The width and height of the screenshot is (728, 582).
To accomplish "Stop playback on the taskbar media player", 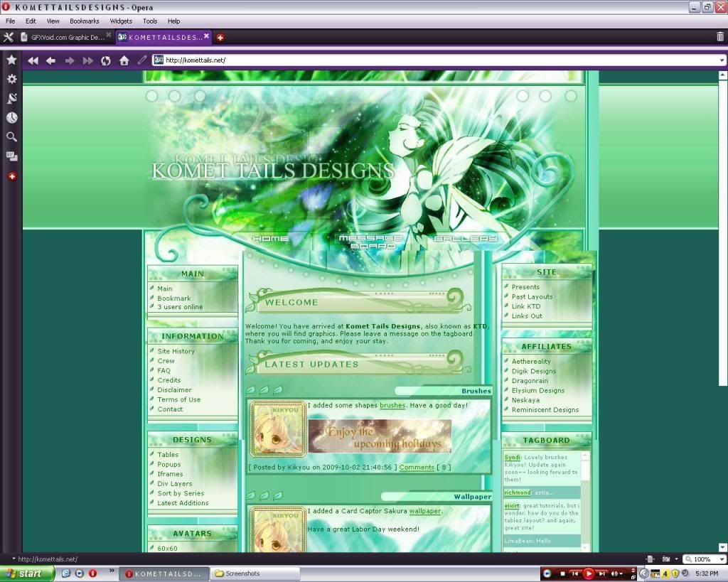I will (562, 573).
